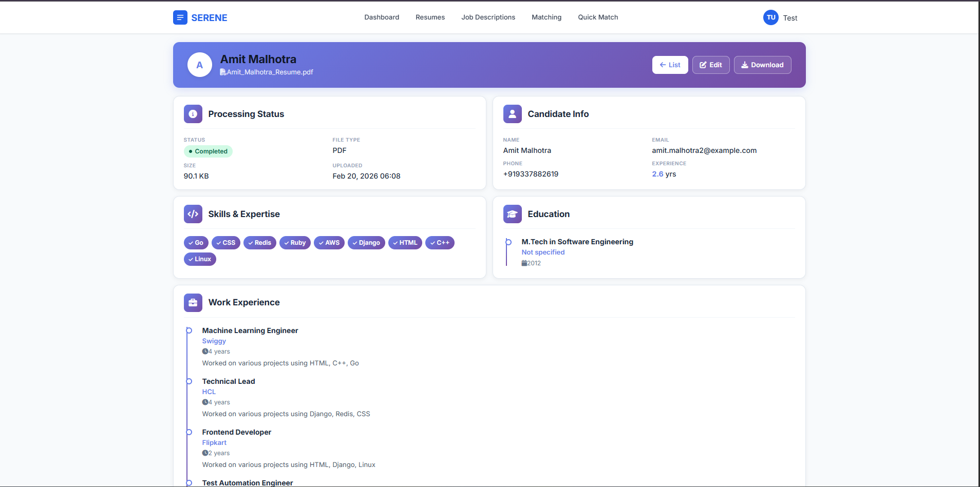This screenshot has width=980, height=487.
Task: Click the Education graduation cap icon
Action: pos(512,214)
